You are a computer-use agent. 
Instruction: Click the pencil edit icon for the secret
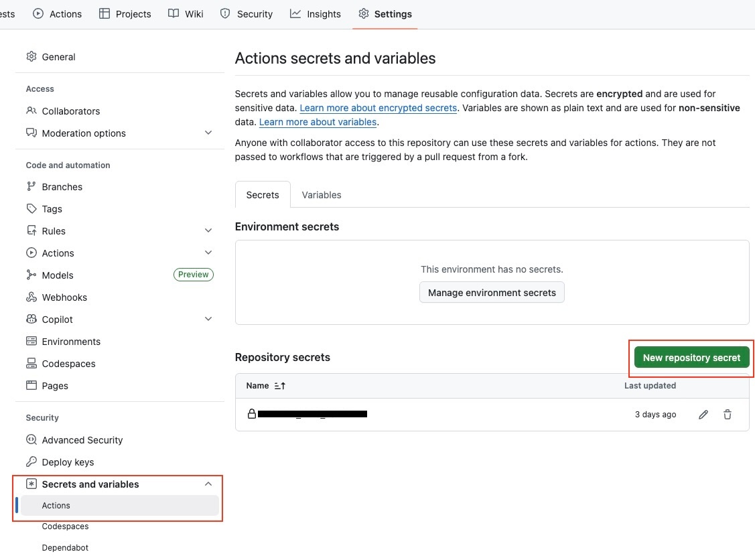coord(703,415)
